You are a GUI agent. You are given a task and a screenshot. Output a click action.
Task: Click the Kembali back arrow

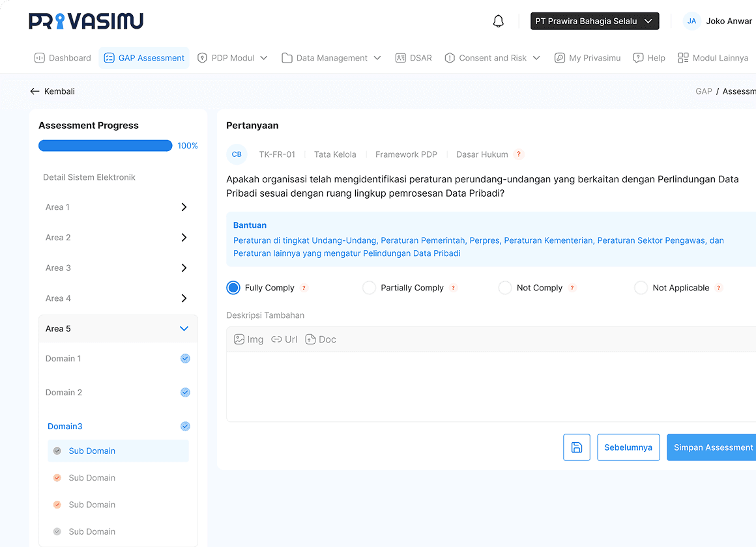coord(35,92)
